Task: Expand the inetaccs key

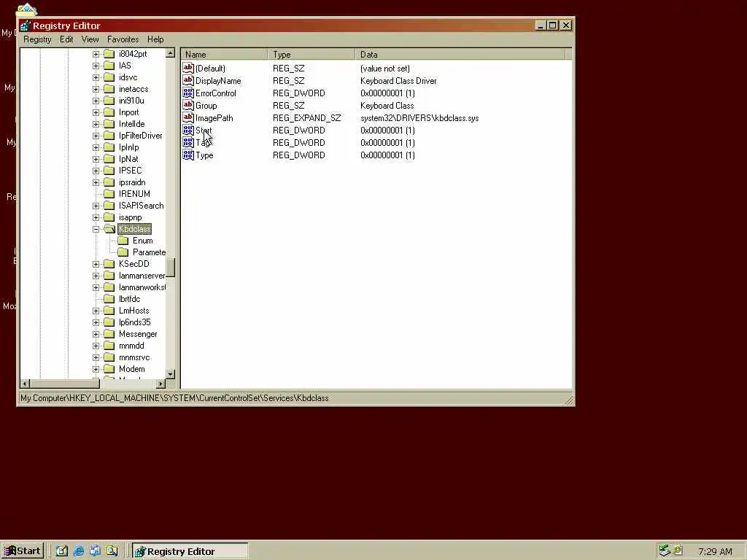Action: [96, 89]
